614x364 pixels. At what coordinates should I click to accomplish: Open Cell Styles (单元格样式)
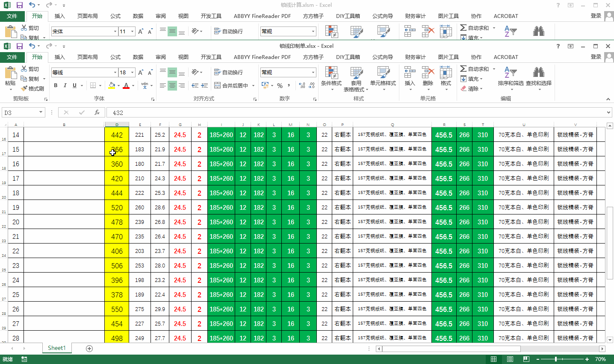point(383,79)
